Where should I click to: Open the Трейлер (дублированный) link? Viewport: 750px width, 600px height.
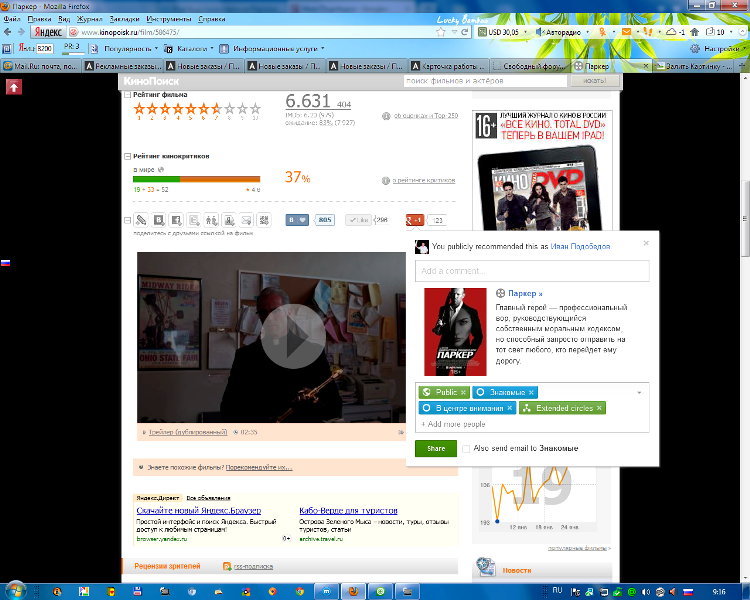tap(188, 432)
